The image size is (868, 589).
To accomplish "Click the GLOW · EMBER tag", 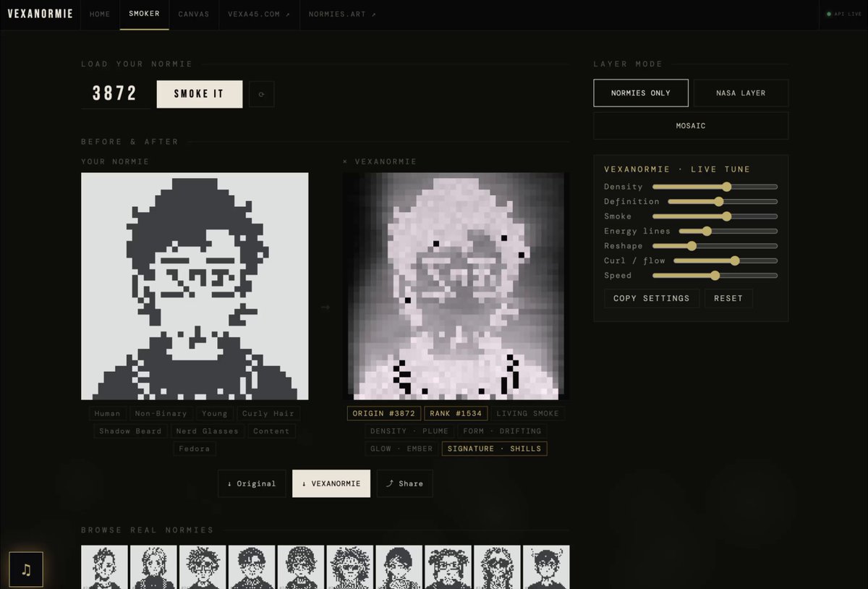I will click(x=401, y=449).
